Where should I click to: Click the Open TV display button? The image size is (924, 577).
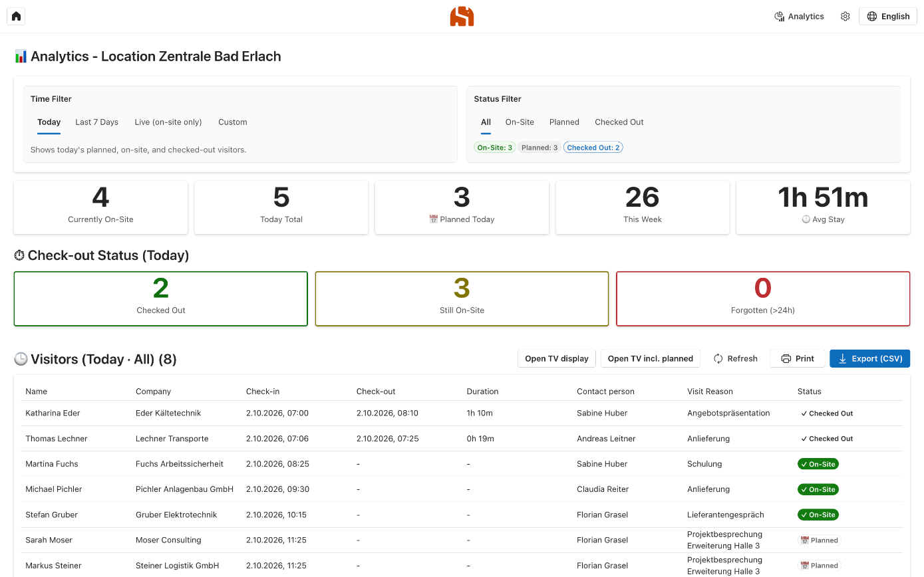click(557, 359)
